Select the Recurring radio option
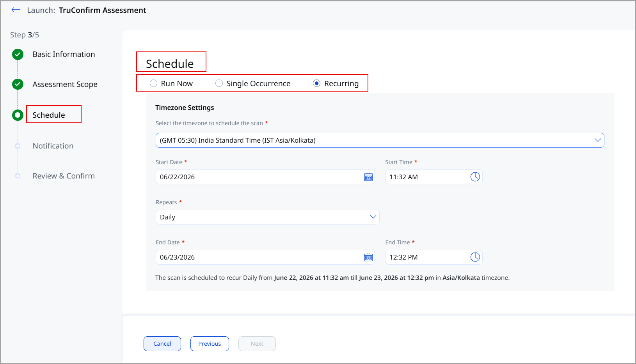Viewport: 636px width, 364px height. [317, 83]
